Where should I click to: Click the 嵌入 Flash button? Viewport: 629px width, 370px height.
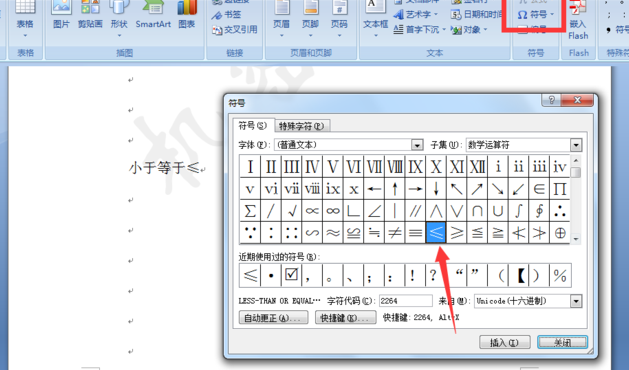tap(578, 20)
